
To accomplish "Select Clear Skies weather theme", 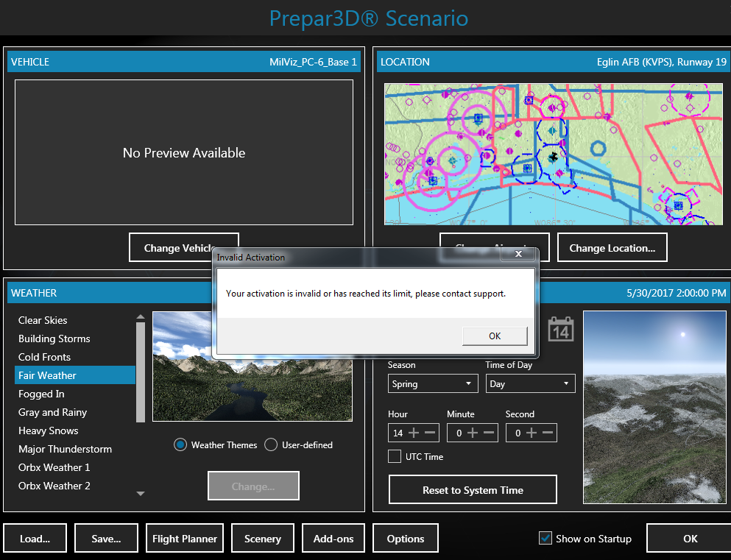I will (75, 320).
